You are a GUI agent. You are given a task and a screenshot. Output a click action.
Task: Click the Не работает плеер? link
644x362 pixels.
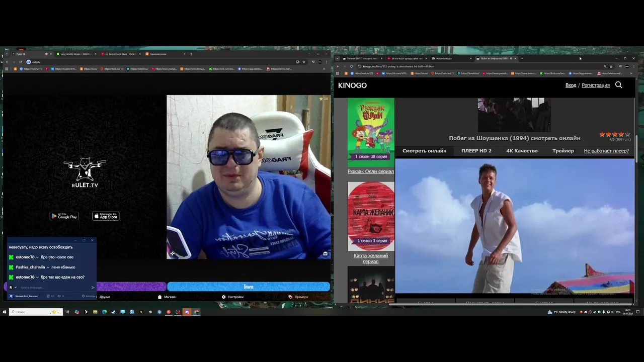click(606, 151)
